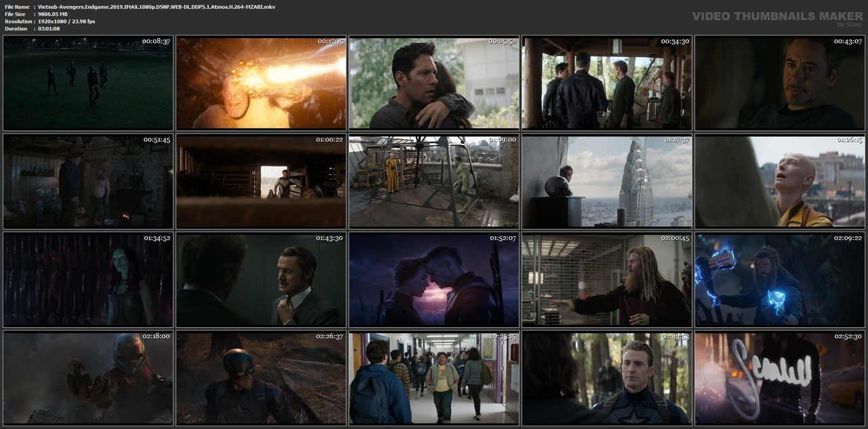Open the skyscraper view thumbnail at 01:17:37
This screenshot has width=868, height=429.
[x=607, y=181]
